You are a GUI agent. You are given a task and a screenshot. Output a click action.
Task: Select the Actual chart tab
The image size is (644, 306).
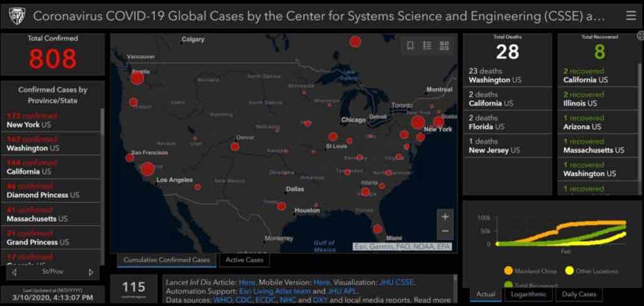tap(486, 294)
